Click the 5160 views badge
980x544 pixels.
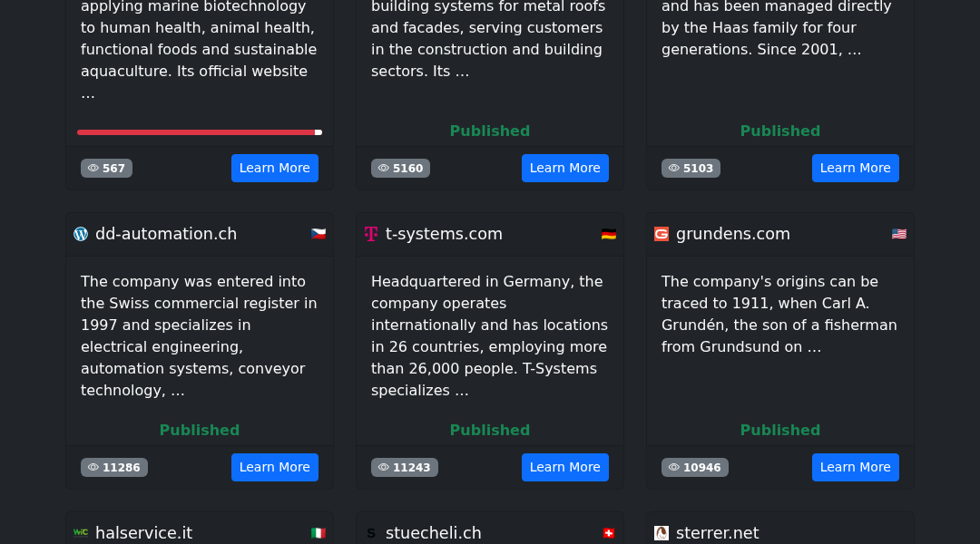[x=400, y=168]
